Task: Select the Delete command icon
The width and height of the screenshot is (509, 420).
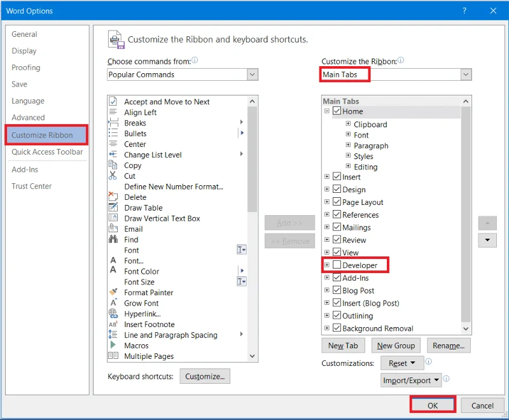Action: click(113, 197)
